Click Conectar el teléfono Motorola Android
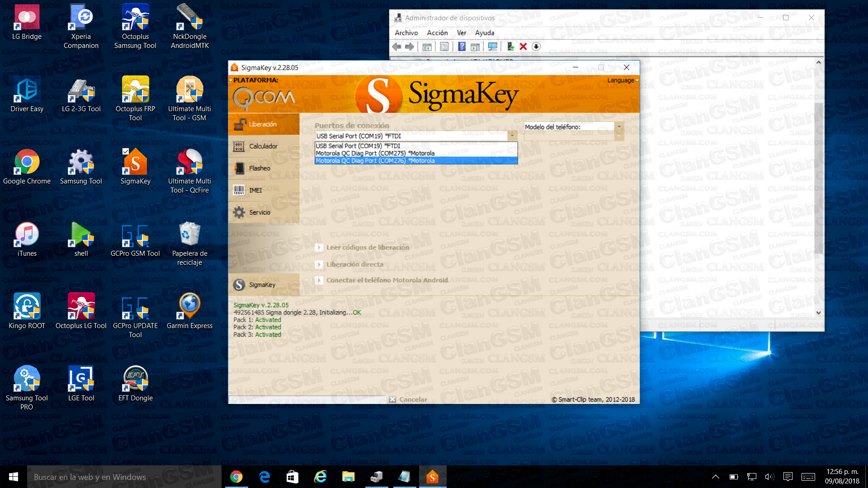Screen dimensions: 868x488 pos(382,280)
